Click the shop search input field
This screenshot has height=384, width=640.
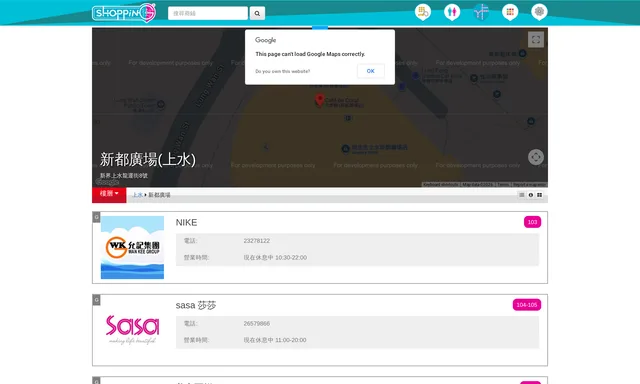click(208, 13)
